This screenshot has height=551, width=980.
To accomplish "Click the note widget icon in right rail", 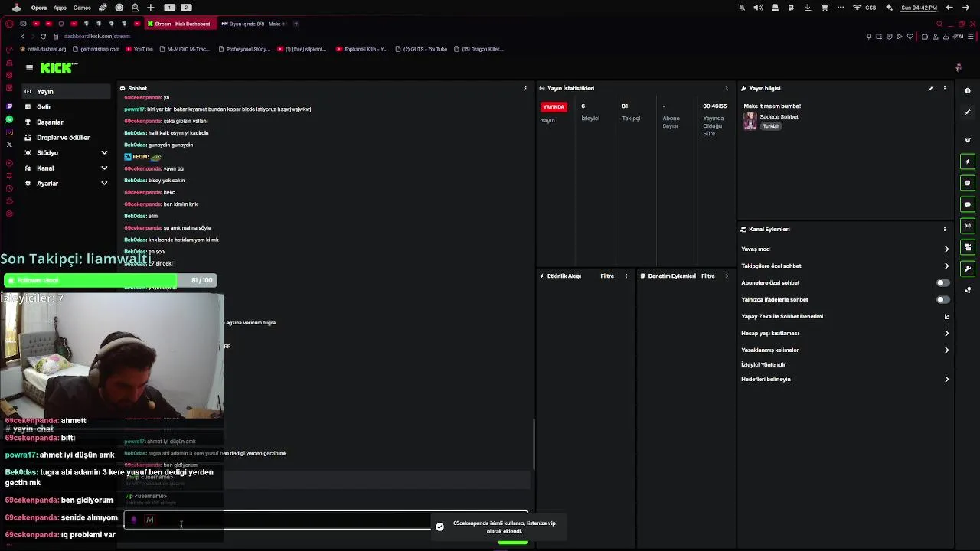I will [968, 183].
